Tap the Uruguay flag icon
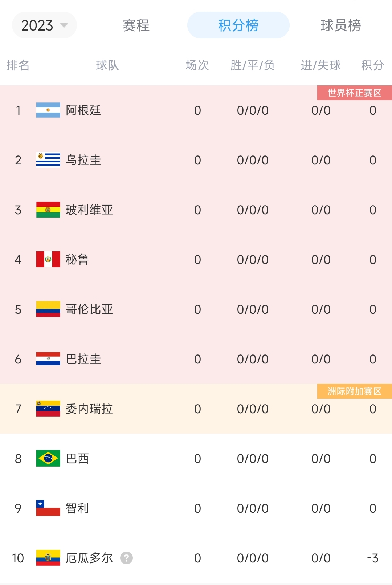The height and width of the screenshot is (585, 392). tap(48, 160)
